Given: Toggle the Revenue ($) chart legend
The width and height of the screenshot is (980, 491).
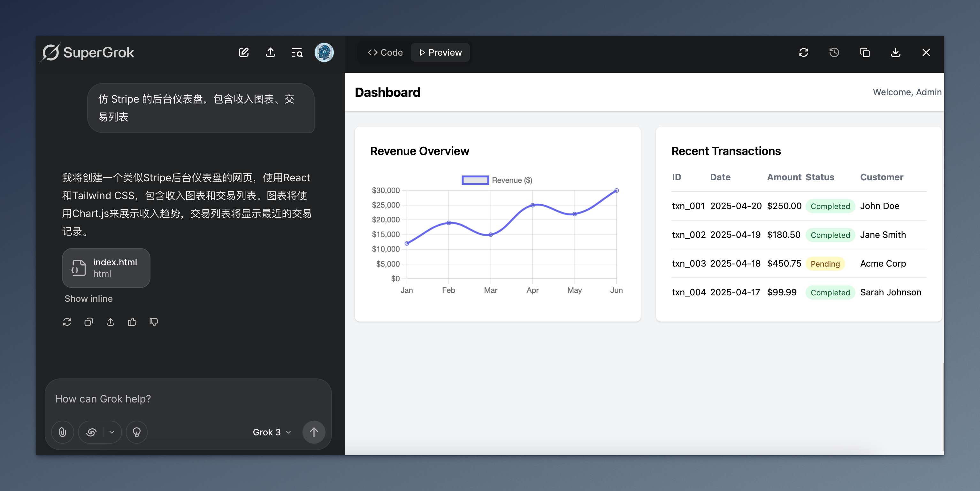Looking at the screenshot, I should click(x=496, y=180).
